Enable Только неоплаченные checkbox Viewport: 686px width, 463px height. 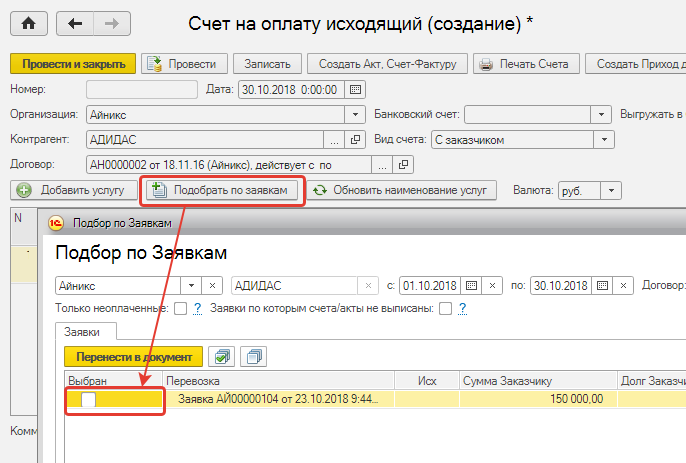(180, 309)
